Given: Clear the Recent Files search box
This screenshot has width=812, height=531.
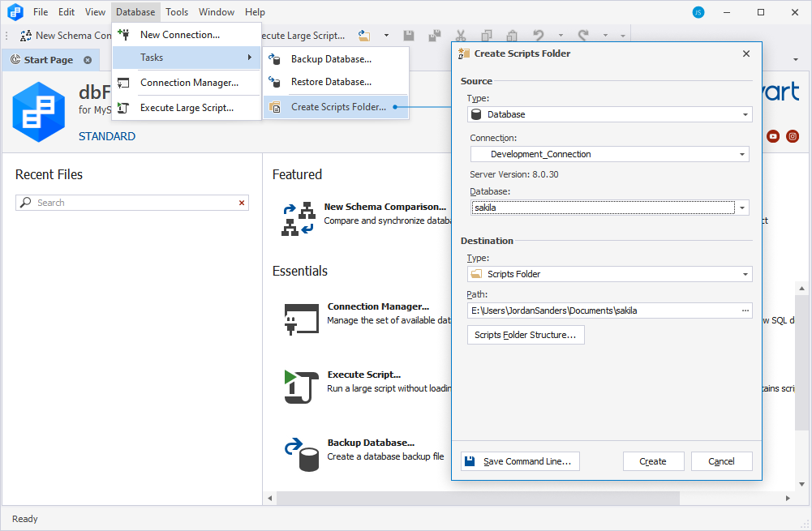Looking at the screenshot, I should click(x=241, y=203).
